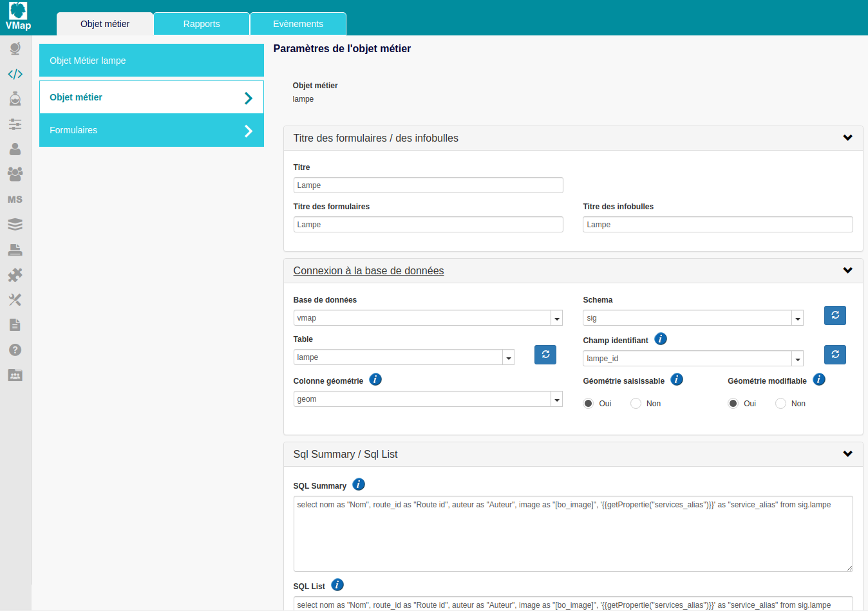The width and height of the screenshot is (868, 611).
Task: Click SQL Summary textarea resize handle
Action: 849,568
